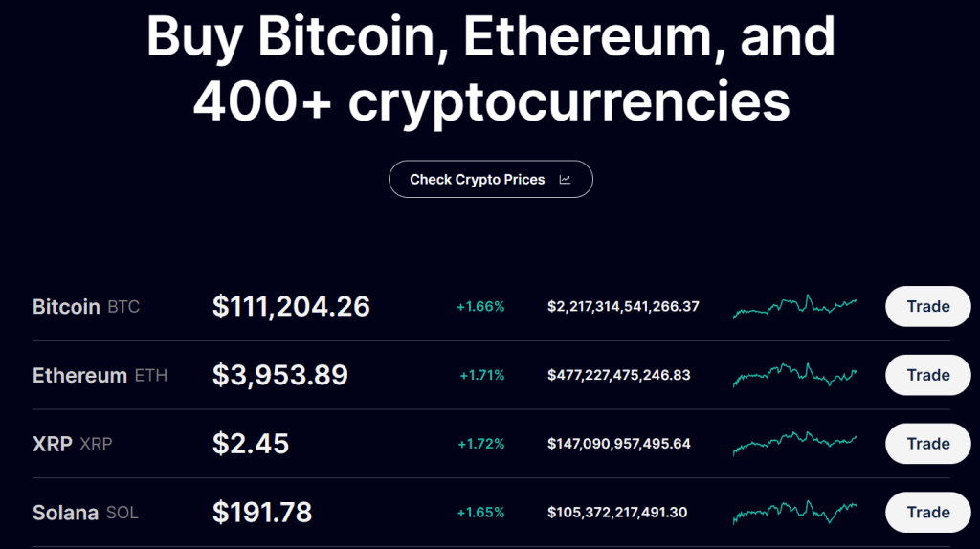980x549 pixels.
Task: Open the Ethereum sparkline chart
Action: [795, 375]
